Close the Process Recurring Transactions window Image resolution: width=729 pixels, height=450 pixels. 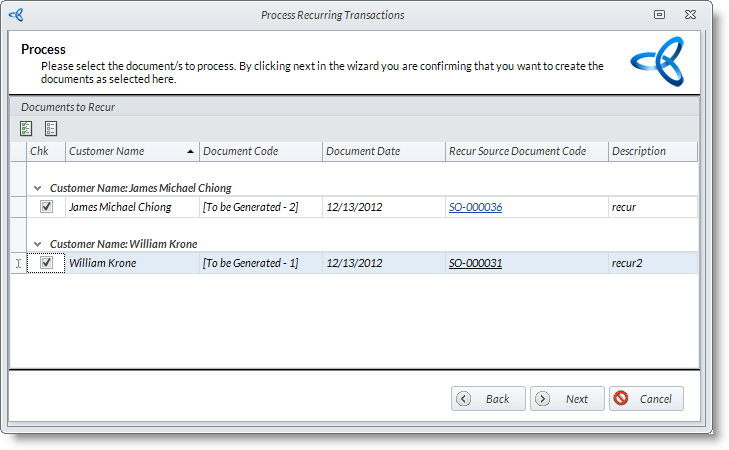pos(689,15)
